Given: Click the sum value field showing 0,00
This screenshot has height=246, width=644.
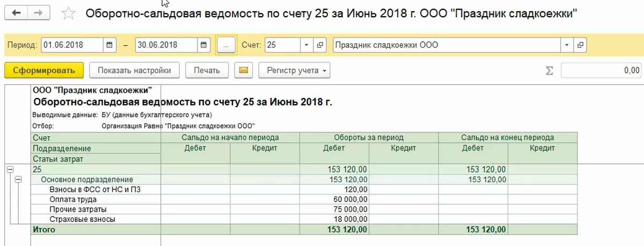Looking at the screenshot, I should [601, 70].
